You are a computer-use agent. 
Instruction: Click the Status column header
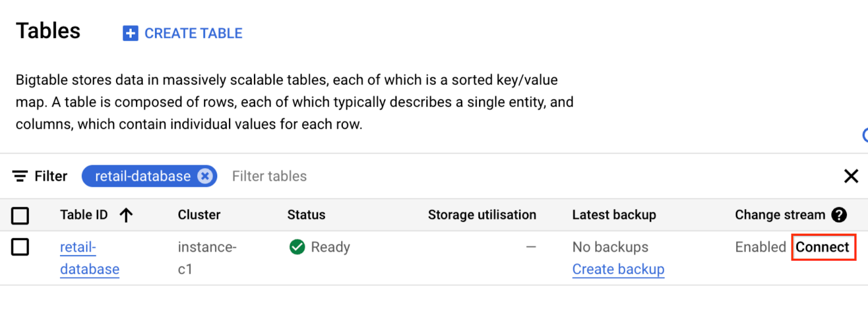click(x=306, y=215)
